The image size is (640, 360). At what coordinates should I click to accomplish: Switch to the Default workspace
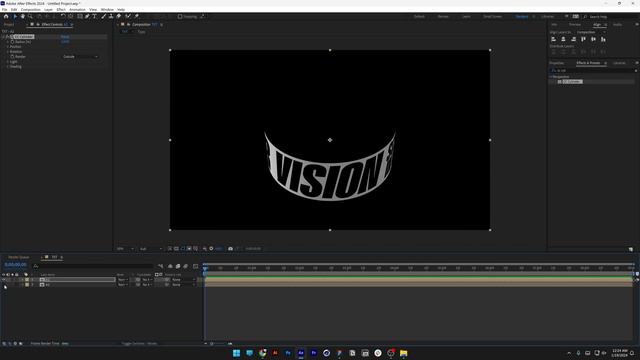pos(419,16)
